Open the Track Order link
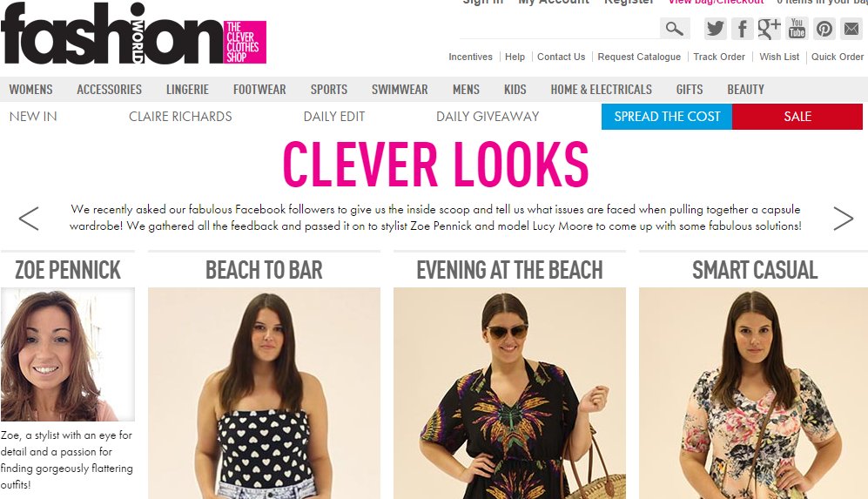Image resolution: width=868 pixels, height=499 pixels. tap(719, 57)
